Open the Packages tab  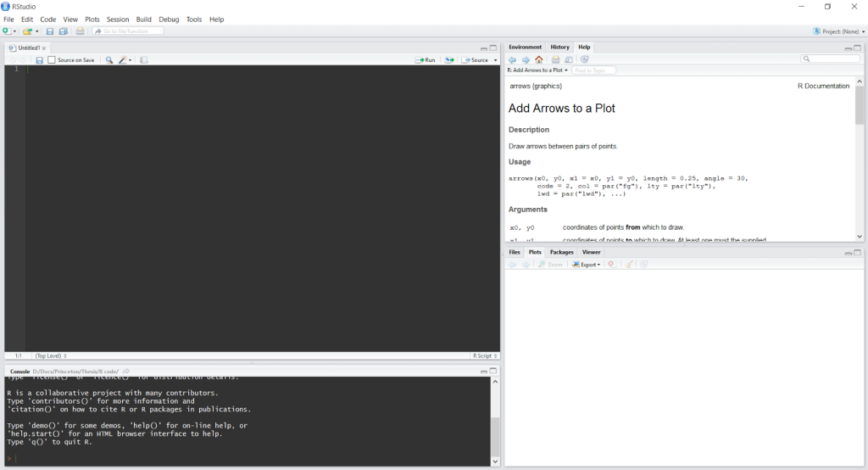[x=561, y=252]
